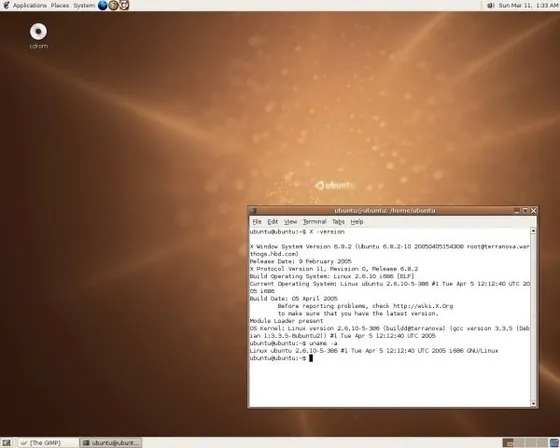560x448 pixels.
Task: Open the terminal Edit menu
Action: pos(272,221)
